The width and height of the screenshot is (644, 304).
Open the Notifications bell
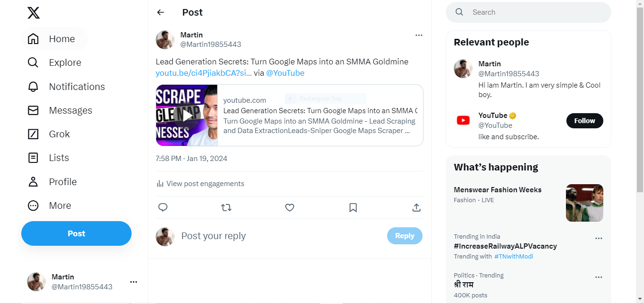coord(33,87)
